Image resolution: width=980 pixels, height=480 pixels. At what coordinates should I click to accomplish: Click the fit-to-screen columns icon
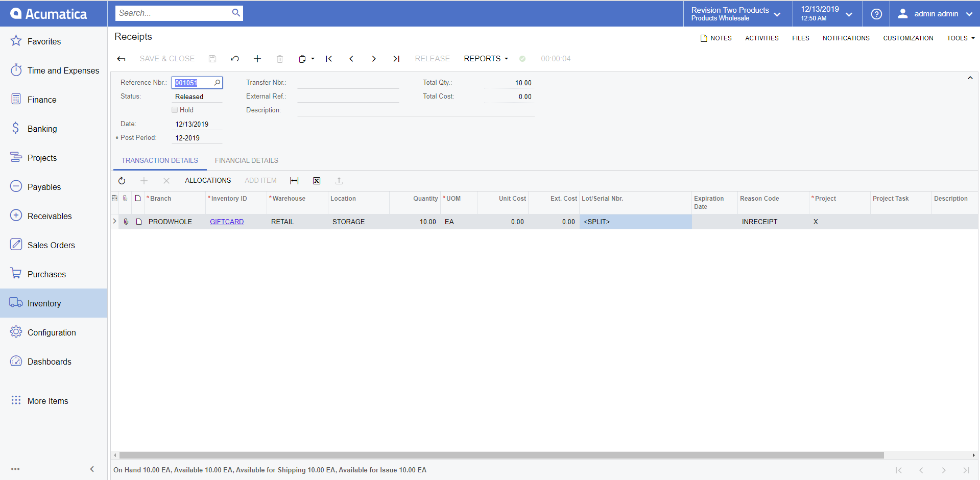[x=294, y=181]
